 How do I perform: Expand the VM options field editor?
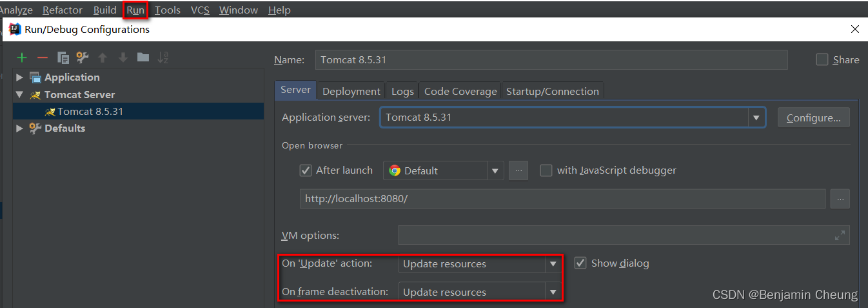point(840,236)
